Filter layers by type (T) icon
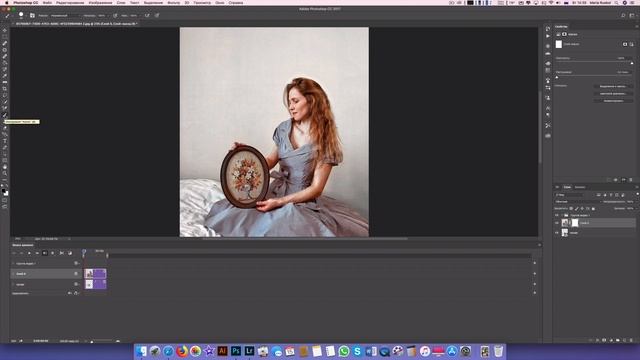This screenshot has width=640, height=360. point(611,195)
